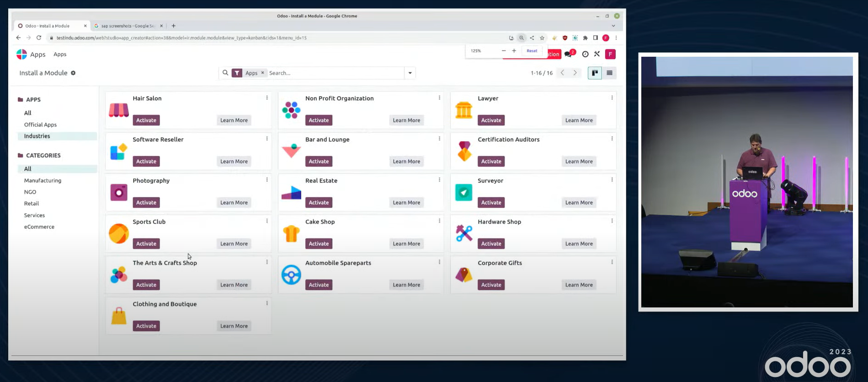
Task: Select Official Apps in the sidebar
Action: pyautogui.click(x=40, y=124)
